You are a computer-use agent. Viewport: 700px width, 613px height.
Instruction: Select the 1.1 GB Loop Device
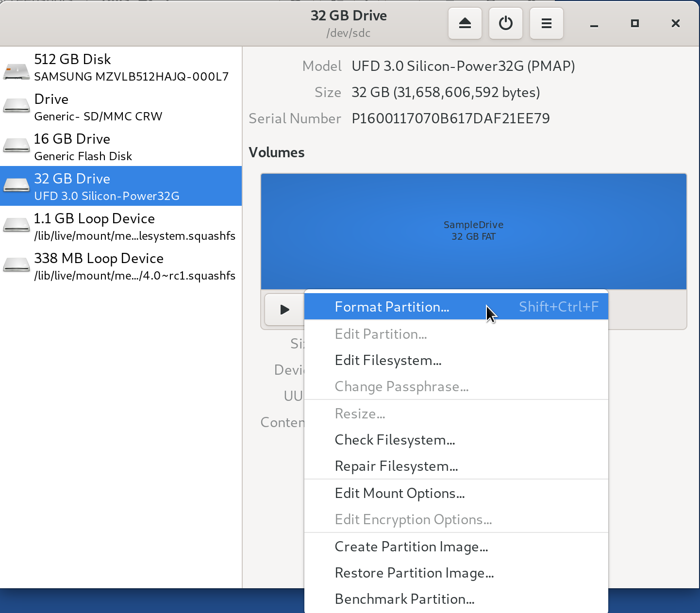121,227
